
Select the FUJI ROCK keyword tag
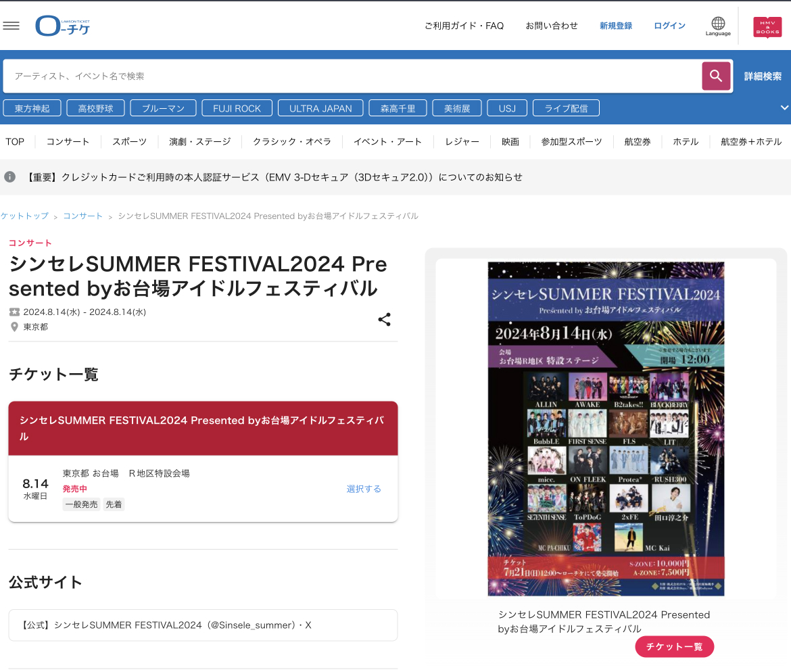(x=237, y=108)
